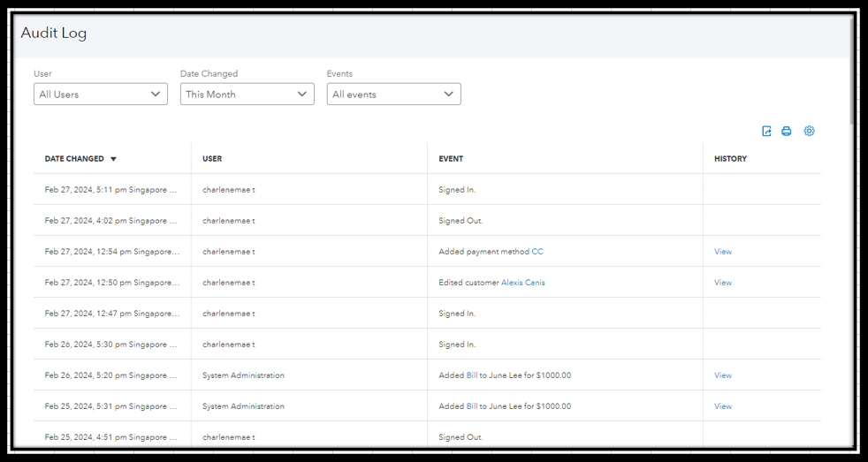Select date cell Feb 27, 2024, 12:50 pm
The image size is (868, 462).
coord(112,283)
